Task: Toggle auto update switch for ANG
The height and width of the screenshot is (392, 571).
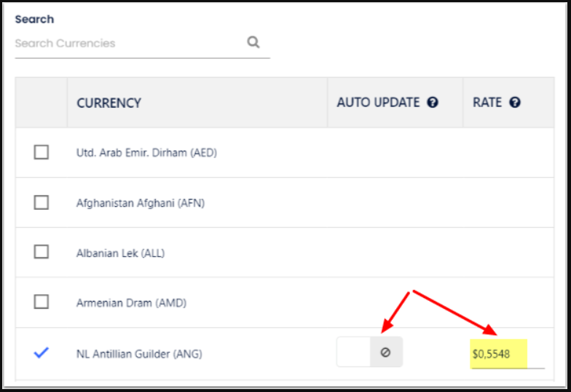Action: [x=369, y=353]
